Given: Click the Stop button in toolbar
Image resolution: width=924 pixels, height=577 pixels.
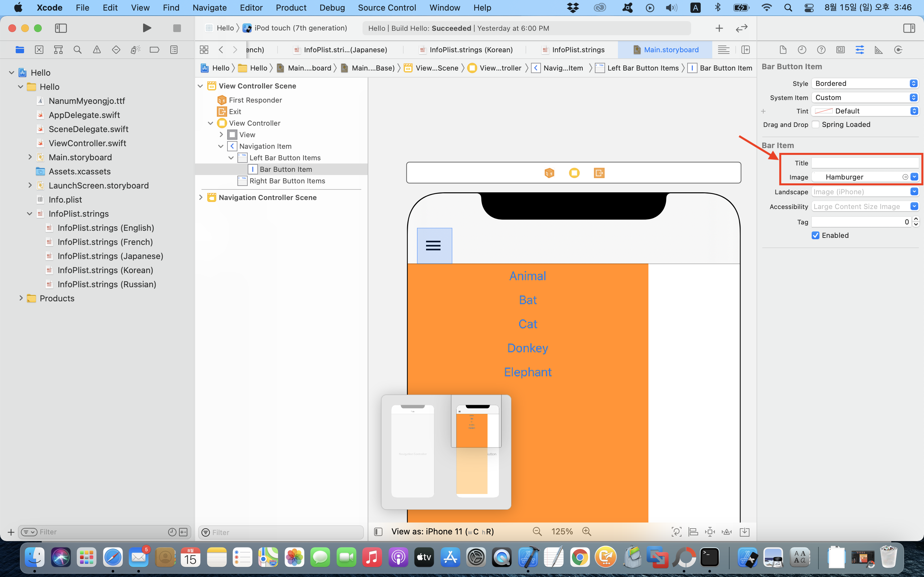Looking at the screenshot, I should tap(177, 28).
